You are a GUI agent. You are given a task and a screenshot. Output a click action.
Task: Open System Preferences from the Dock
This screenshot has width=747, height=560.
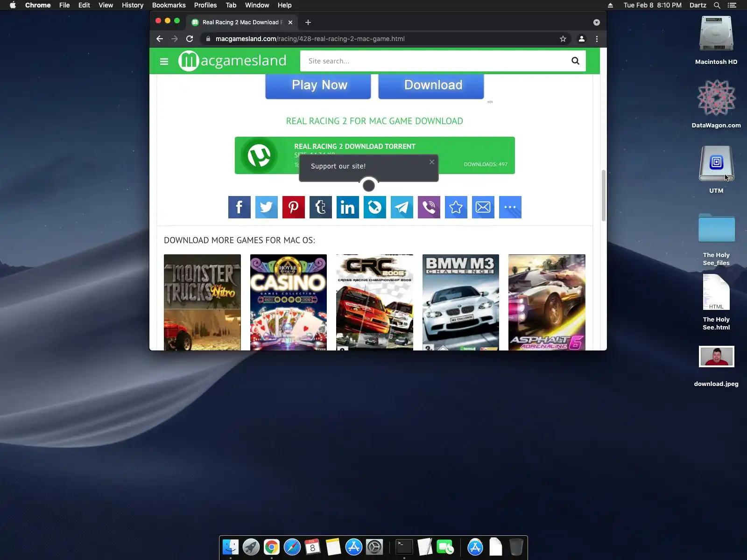[x=374, y=547]
